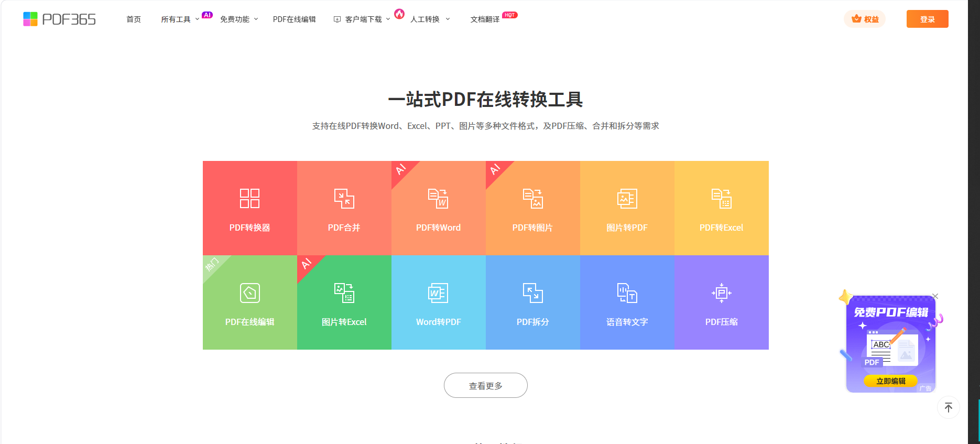
Task: Select the 图片转Excel tool
Action: (344, 302)
